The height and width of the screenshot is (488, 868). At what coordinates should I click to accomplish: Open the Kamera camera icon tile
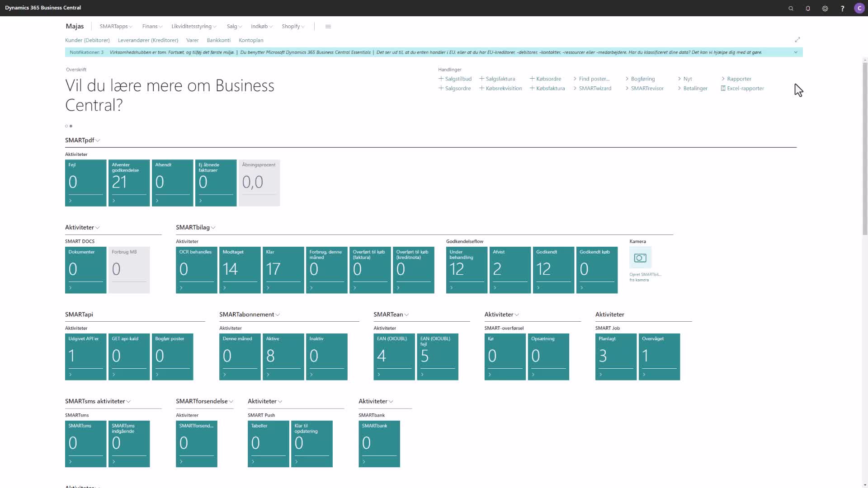tap(640, 258)
